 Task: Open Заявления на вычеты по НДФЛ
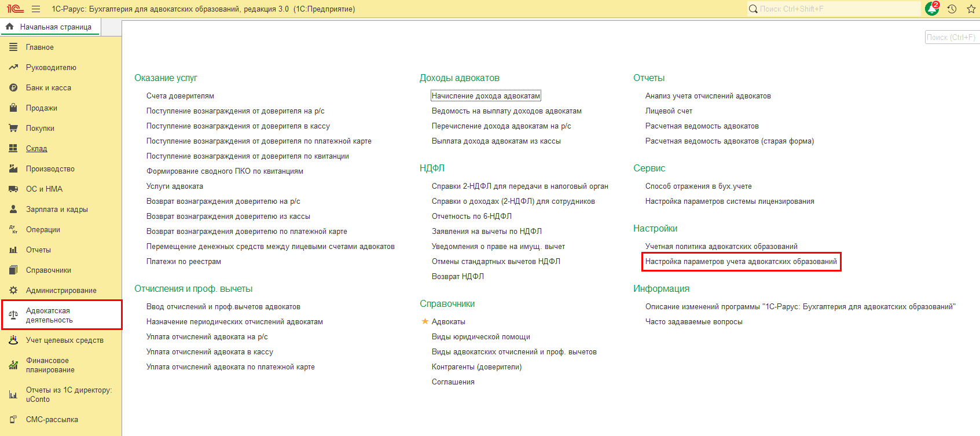click(x=487, y=231)
